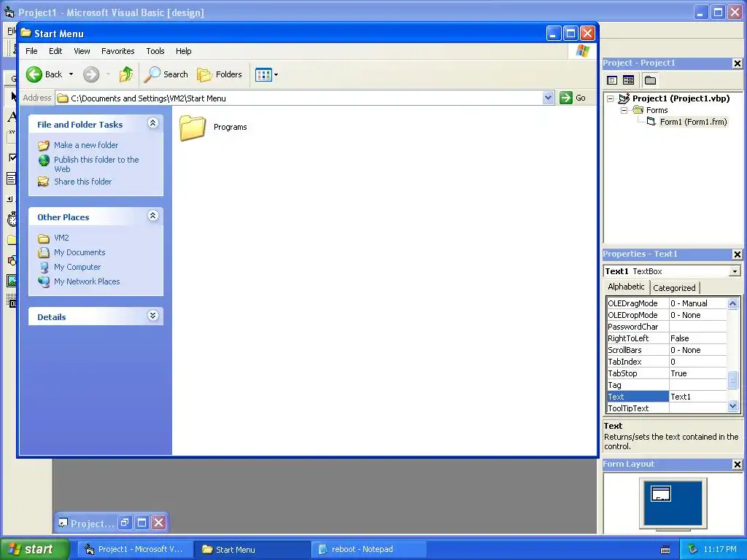Toggle the Folders pane button
Viewport: 747px width, 560px height.
220,74
